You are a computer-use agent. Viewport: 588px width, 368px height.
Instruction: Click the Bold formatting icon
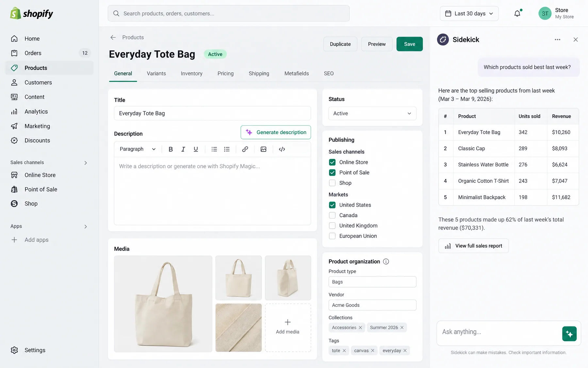(x=171, y=149)
